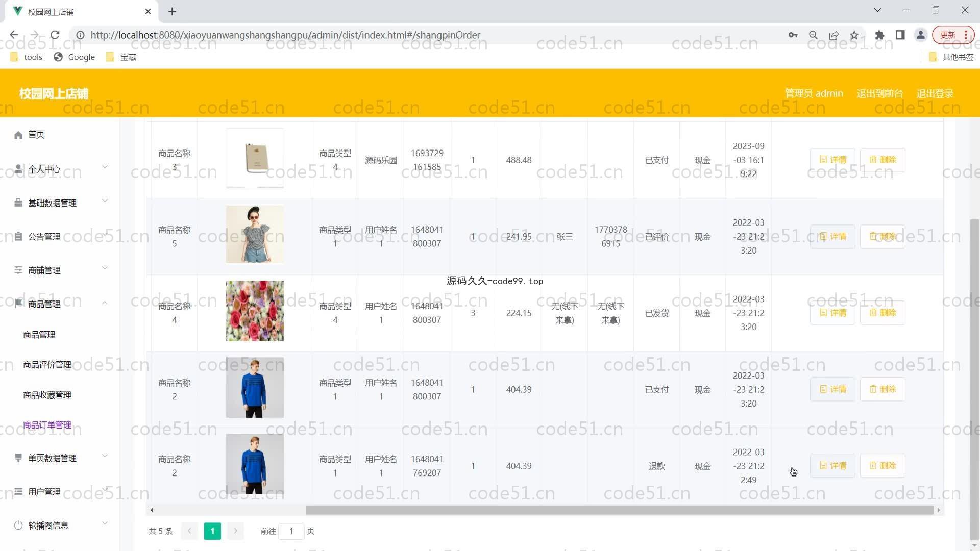This screenshot has width=980, height=551.
Task: Go to the previous pagination page
Action: pyautogui.click(x=189, y=531)
